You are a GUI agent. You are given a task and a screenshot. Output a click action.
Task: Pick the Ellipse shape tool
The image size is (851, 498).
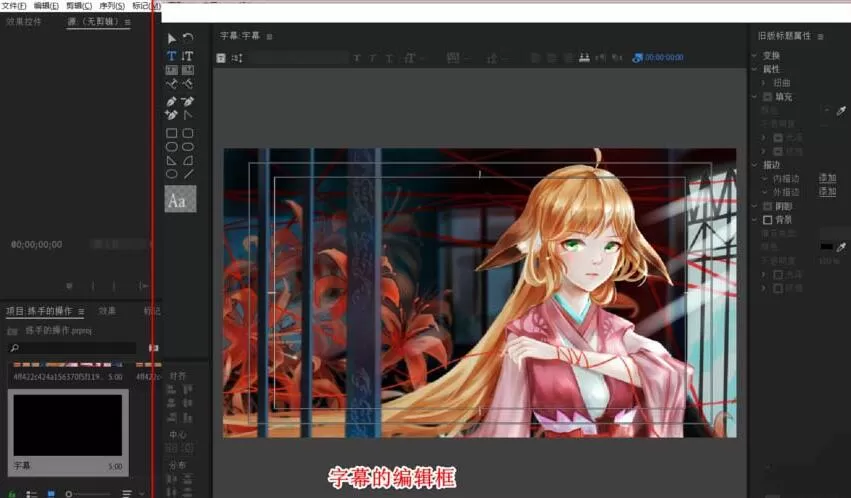point(172,174)
